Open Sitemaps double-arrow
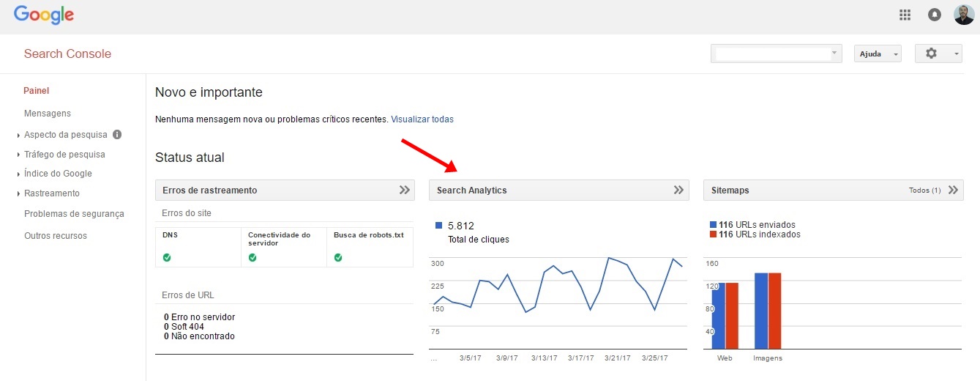 pyautogui.click(x=953, y=190)
